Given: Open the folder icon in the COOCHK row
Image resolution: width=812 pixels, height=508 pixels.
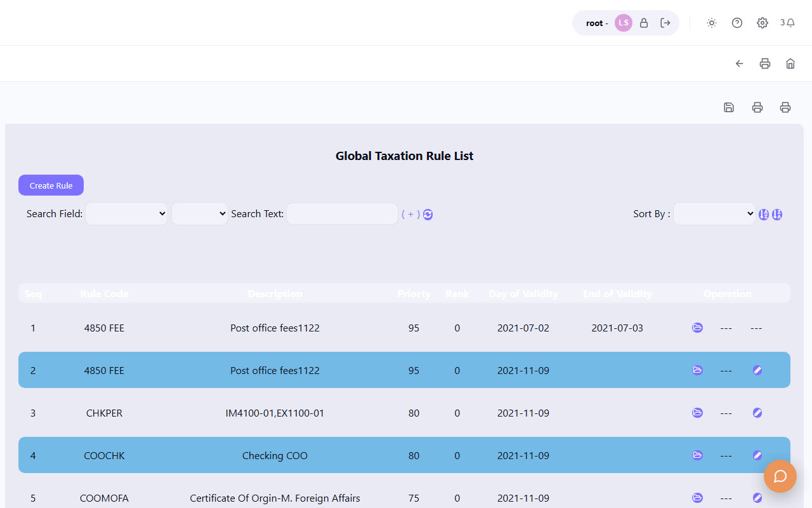Looking at the screenshot, I should click(x=697, y=455).
